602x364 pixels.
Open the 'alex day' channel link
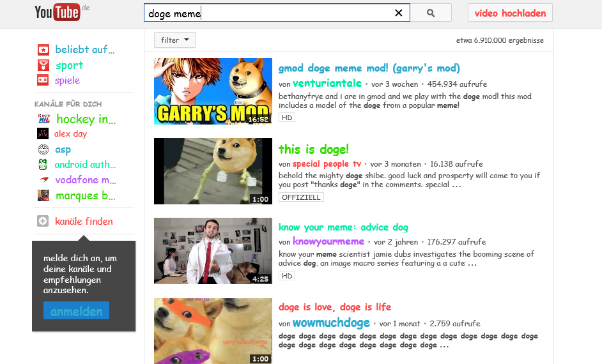(70, 133)
